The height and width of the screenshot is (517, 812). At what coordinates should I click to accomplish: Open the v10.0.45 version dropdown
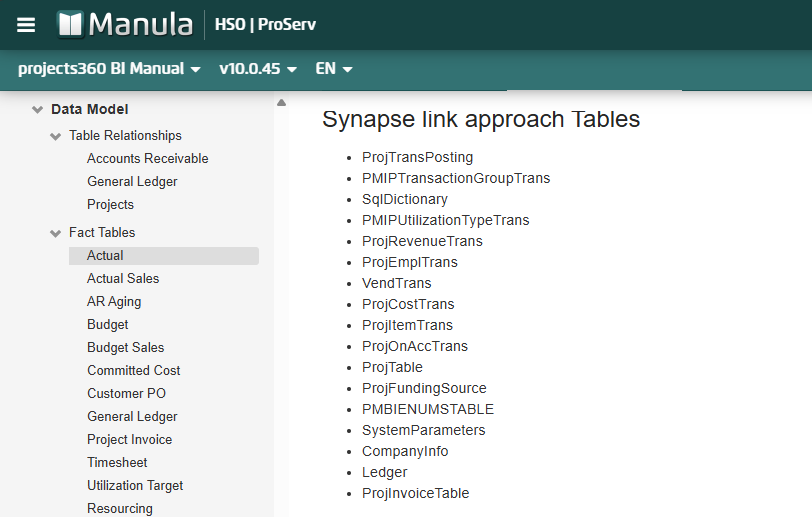[x=258, y=69]
